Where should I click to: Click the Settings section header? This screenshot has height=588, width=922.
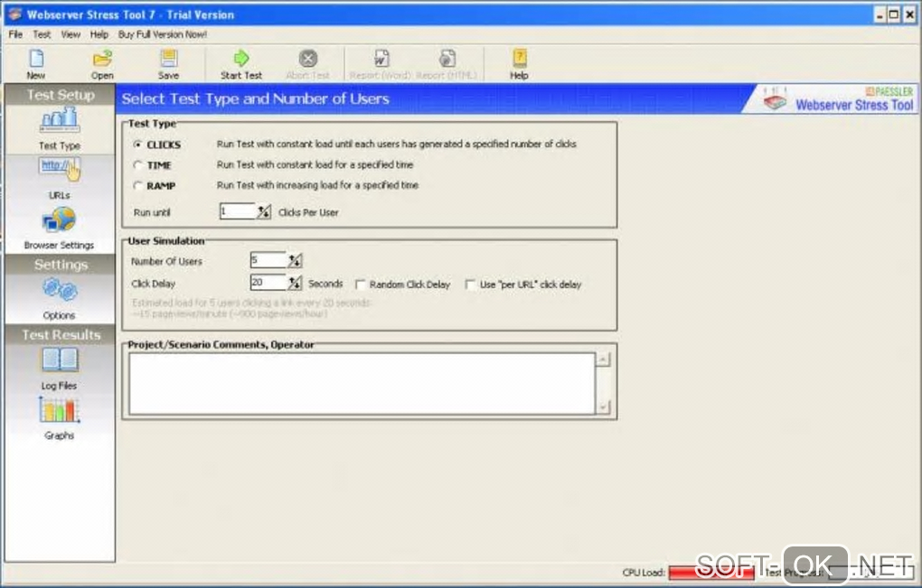click(x=60, y=265)
